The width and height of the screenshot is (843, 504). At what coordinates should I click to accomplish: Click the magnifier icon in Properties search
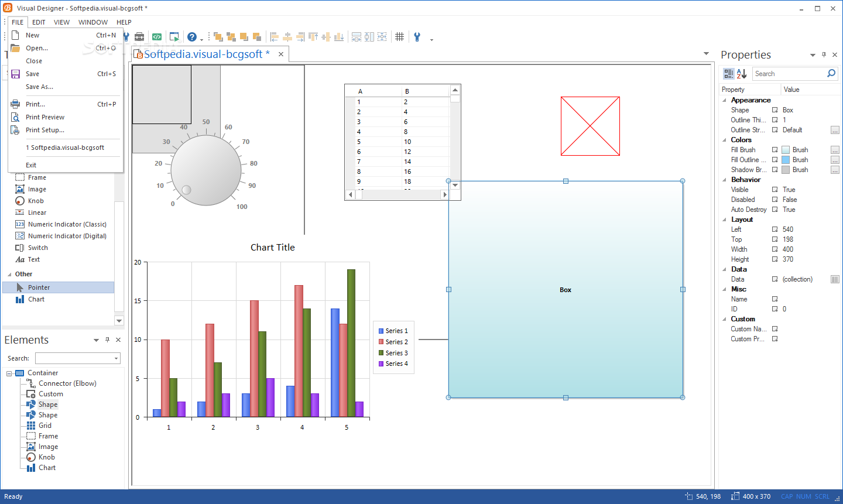click(x=831, y=73)
